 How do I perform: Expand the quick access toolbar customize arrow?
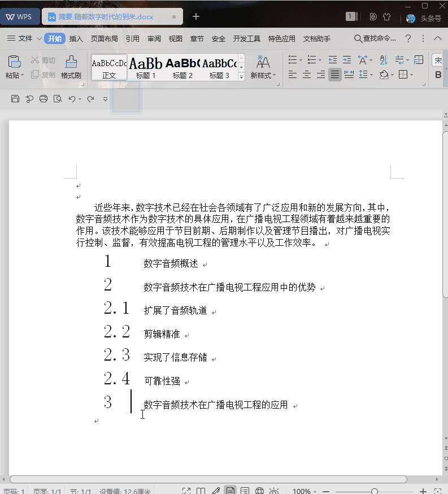click(106, 99)
